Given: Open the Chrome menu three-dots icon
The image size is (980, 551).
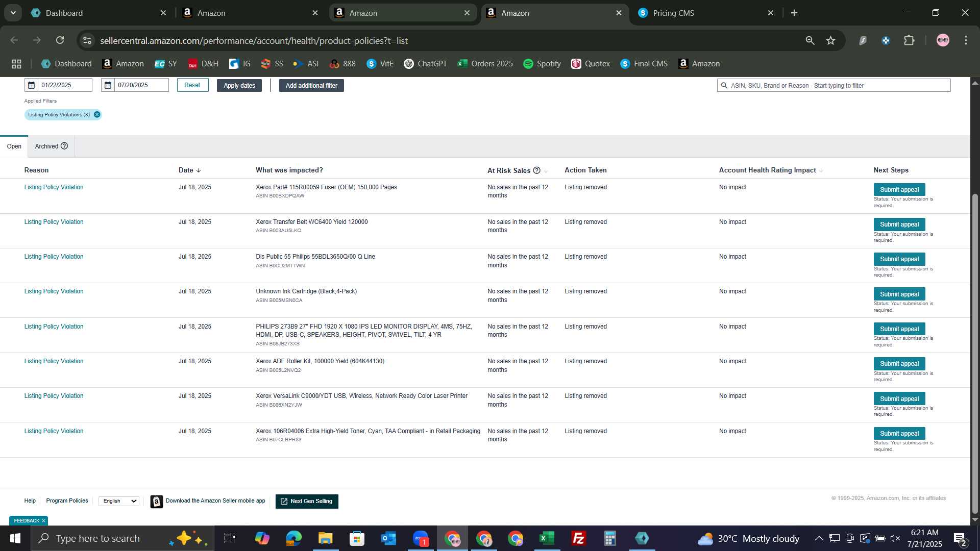Looking at the screenshot, I should 966,40.
